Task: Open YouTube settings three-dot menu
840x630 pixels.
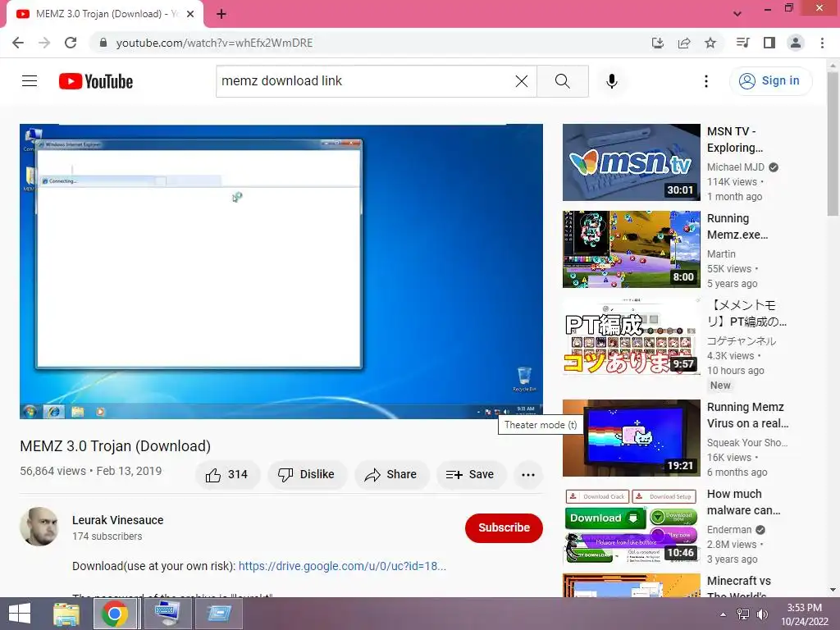Action: click(706, 81)
